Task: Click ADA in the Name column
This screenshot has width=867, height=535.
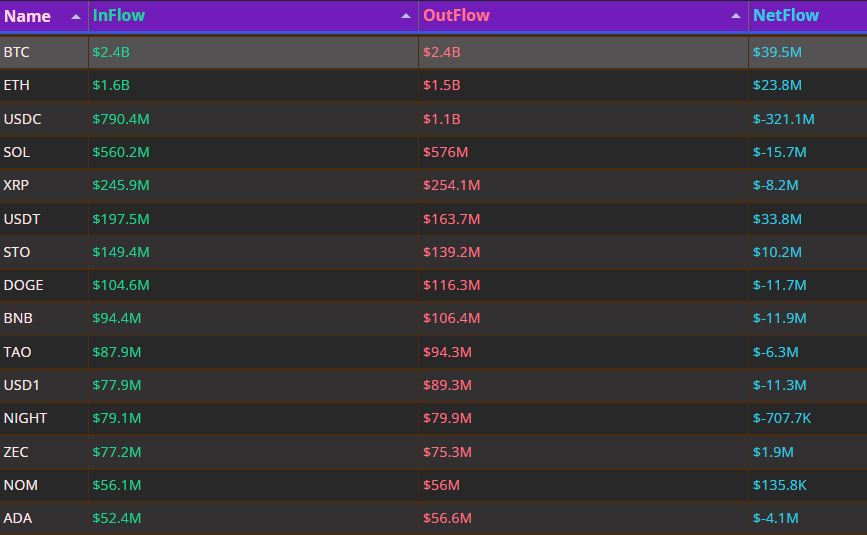Action: (17, 518)
